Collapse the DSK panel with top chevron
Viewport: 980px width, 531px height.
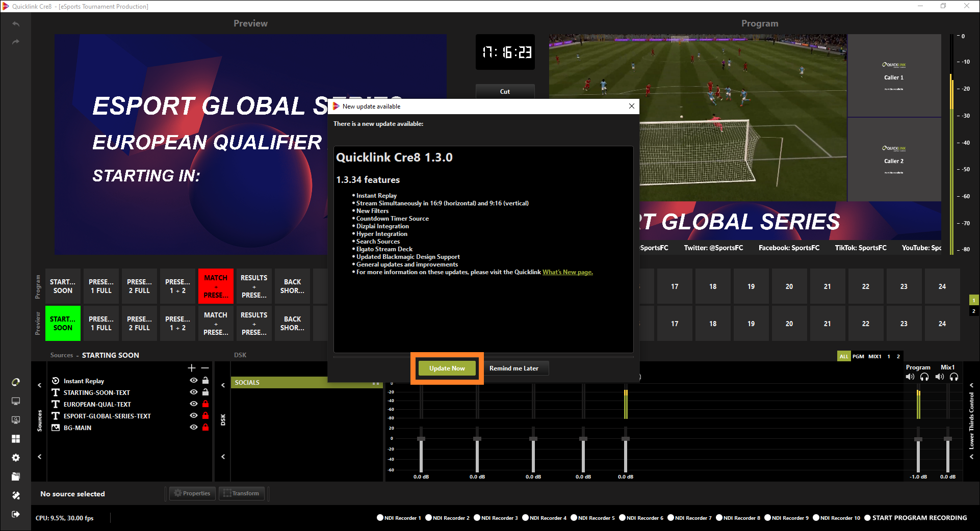(223, 385)
